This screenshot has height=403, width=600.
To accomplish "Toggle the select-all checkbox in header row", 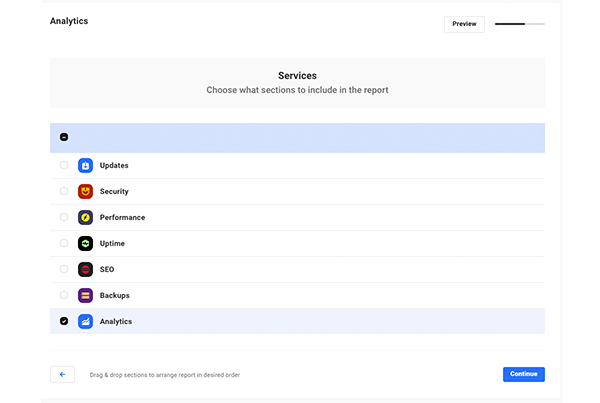I will pos(64,137).
